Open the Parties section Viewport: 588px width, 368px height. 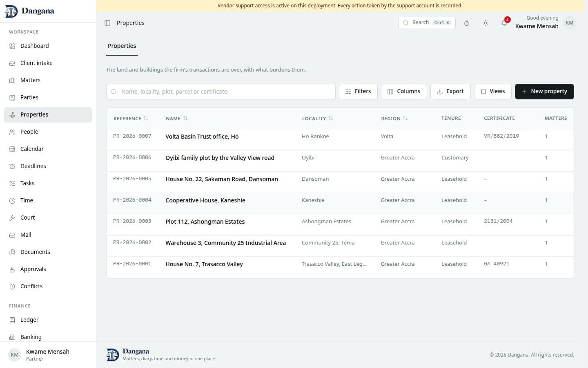[48, 97]
